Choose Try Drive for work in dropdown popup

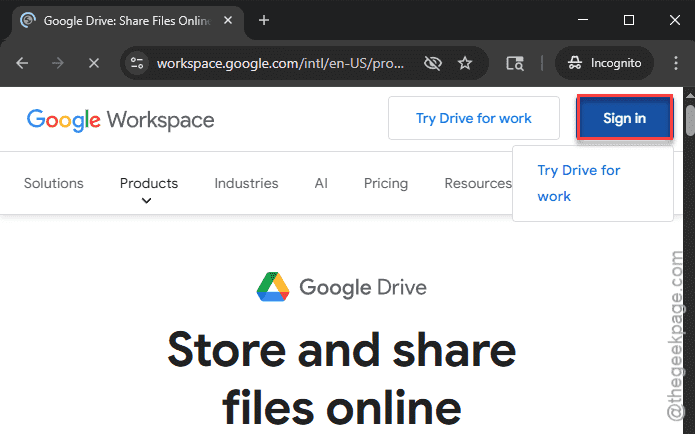point(578,183)
